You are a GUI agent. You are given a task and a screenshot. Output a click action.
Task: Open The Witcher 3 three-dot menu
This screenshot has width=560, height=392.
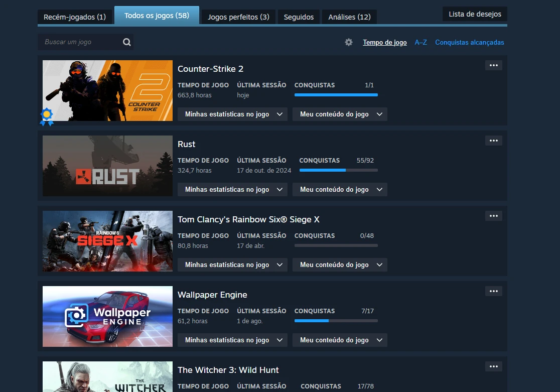[x=493, y=366]
